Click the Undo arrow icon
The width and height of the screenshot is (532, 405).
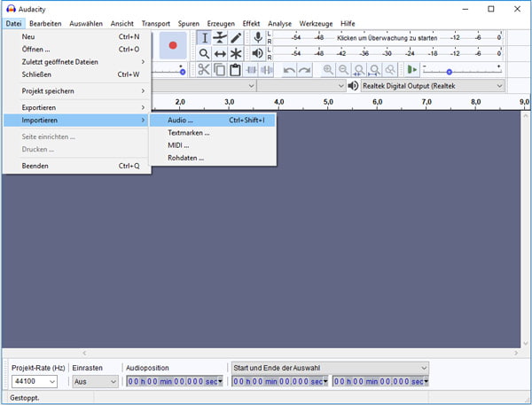(289, 70)
